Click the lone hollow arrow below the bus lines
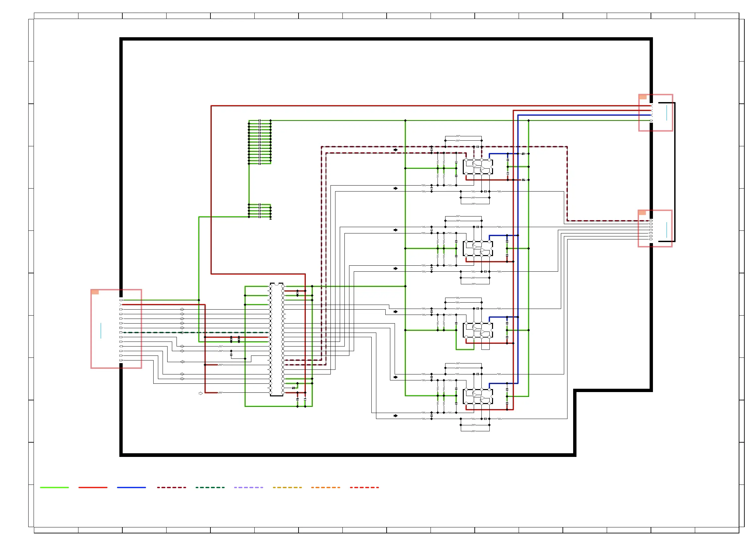754x560 pixels. [200, 393]
